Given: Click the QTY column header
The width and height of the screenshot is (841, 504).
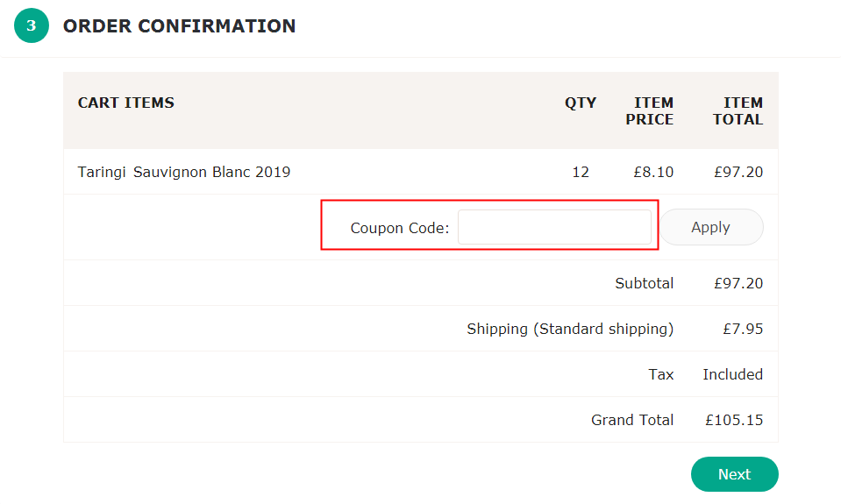Looking at the screenshot, I should [581, 103].
